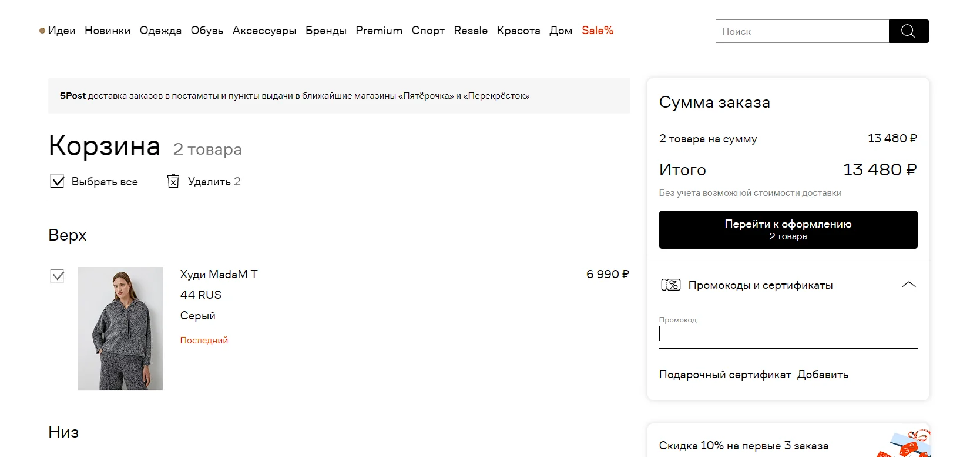Viewport: 980px width, 457px height.
Task: Click Добавить gift certificate link
Action: 823,375
